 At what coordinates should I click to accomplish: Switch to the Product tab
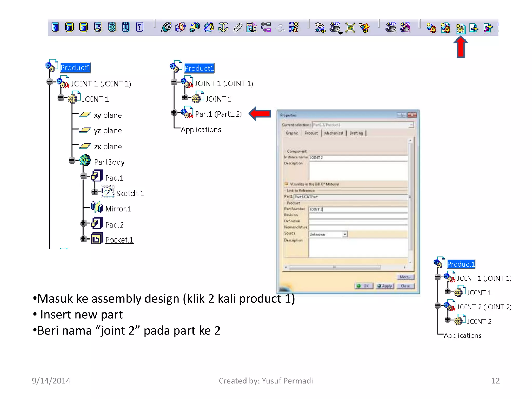click(x=311, y=133)
